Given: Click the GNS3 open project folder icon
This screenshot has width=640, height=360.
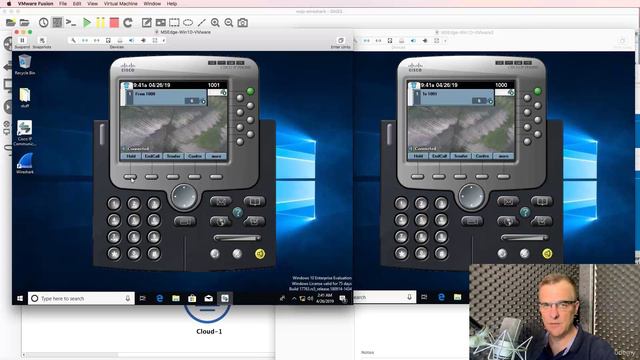Looking at the screenshot, I should point(24,22).
